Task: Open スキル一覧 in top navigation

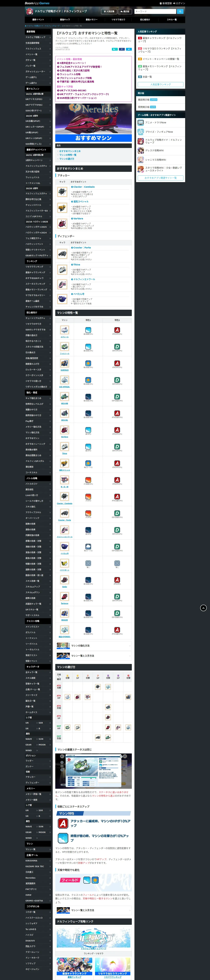Action: tap(172, 19)
